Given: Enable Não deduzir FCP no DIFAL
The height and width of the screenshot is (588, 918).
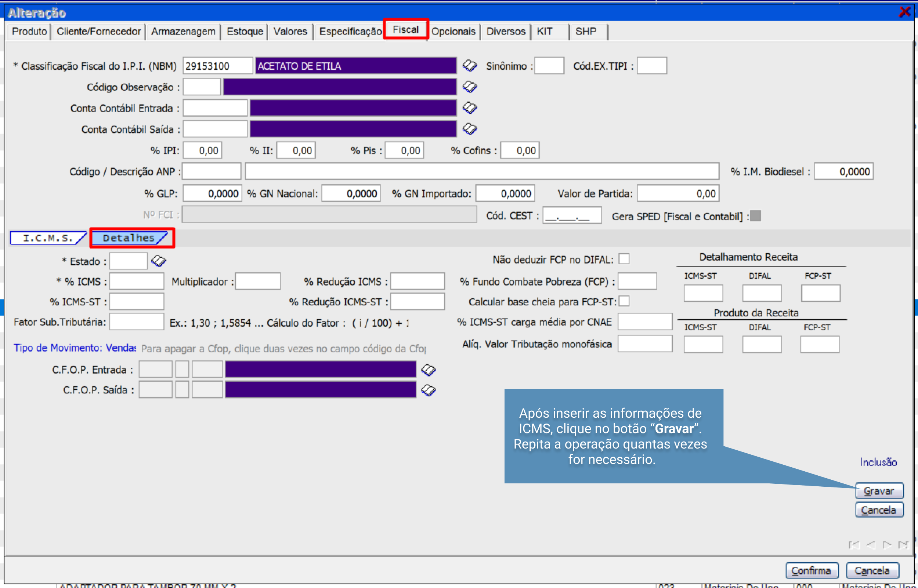Looking at the screenshot, I should [624, 259].
